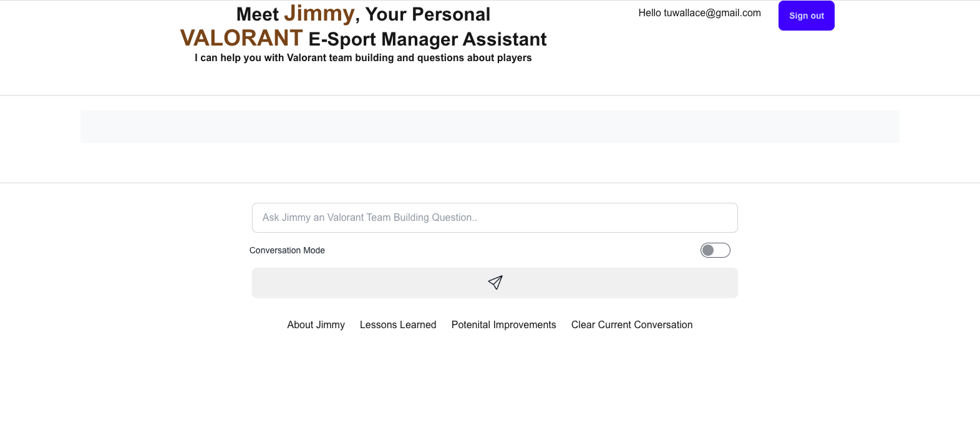
Task: Click the 'I can help you with Valorant' subtitle
Action: point(363,58)
